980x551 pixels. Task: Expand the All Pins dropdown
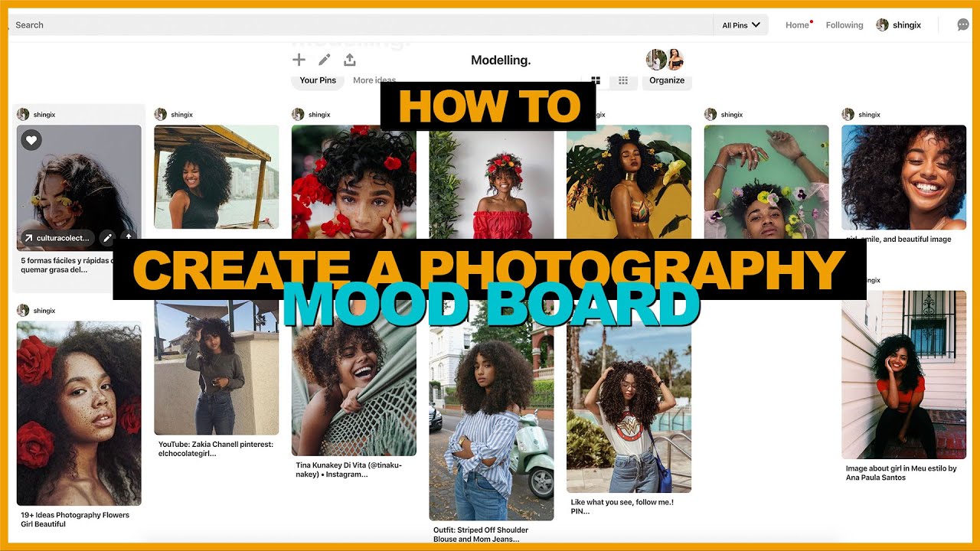coord(740,24)
